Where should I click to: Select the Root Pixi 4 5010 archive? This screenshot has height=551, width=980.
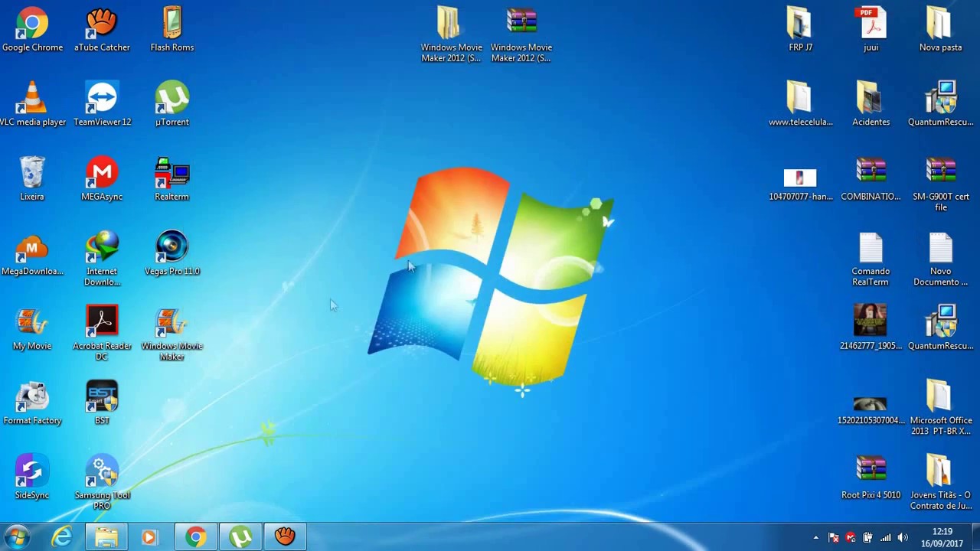tap(871, 477)
